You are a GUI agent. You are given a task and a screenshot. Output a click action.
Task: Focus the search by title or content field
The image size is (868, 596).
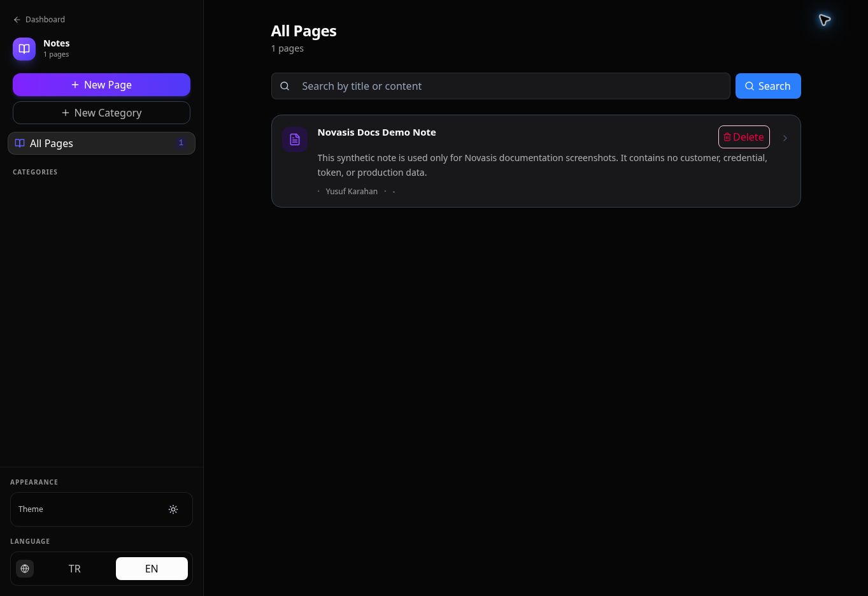point(501,86)
